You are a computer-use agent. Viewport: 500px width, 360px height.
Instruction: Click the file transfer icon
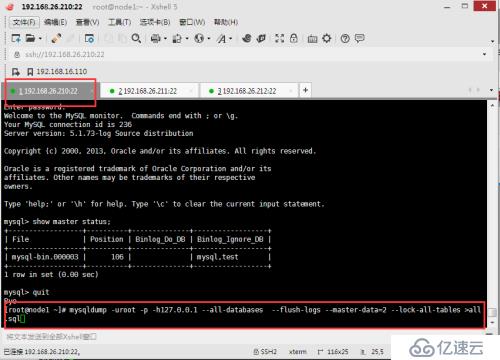[x=177, y=39]
